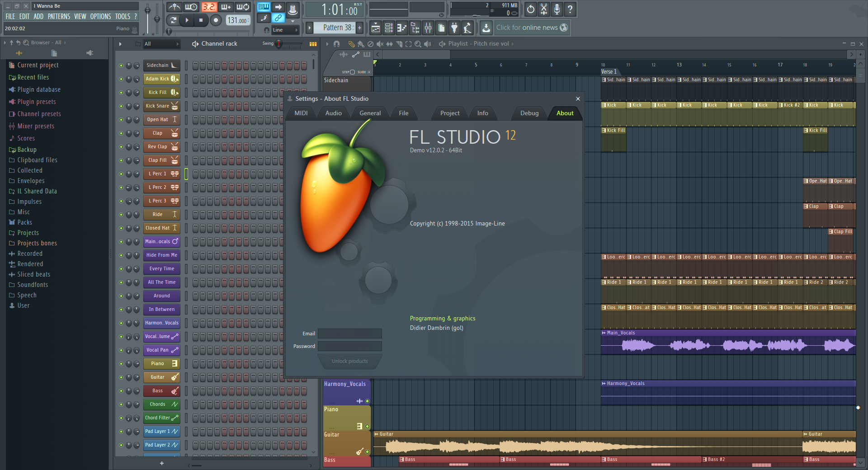Select the playlist paint brush tool
Viewport: 868px width, 470px height.
tap(361, 44)
